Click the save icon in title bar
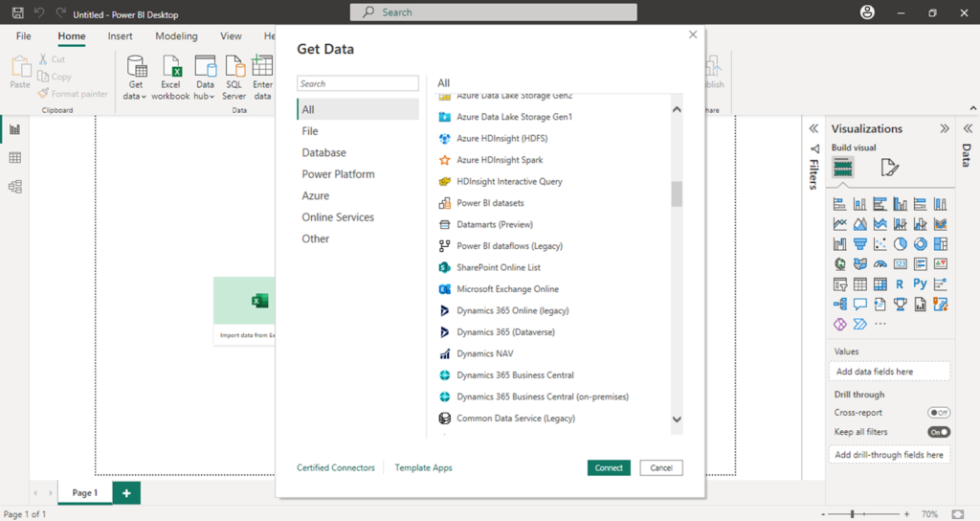 [x=17, y=13]
